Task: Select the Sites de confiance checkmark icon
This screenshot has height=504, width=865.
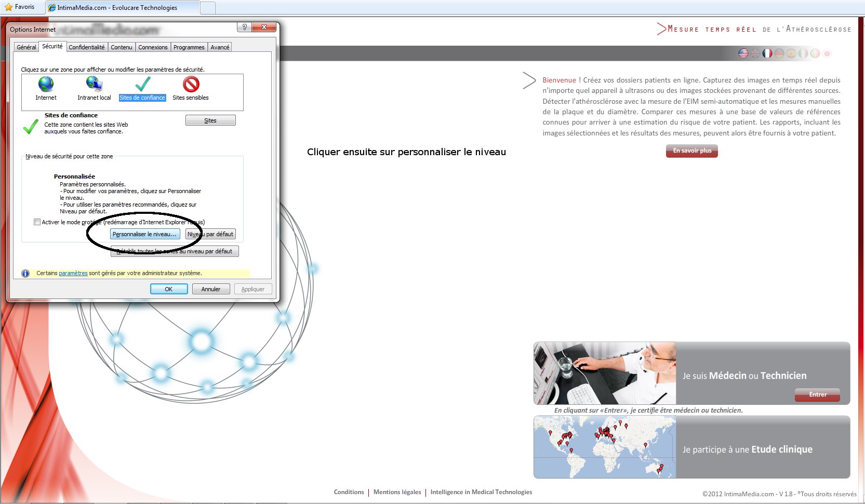Action: [x=142, y=84]
